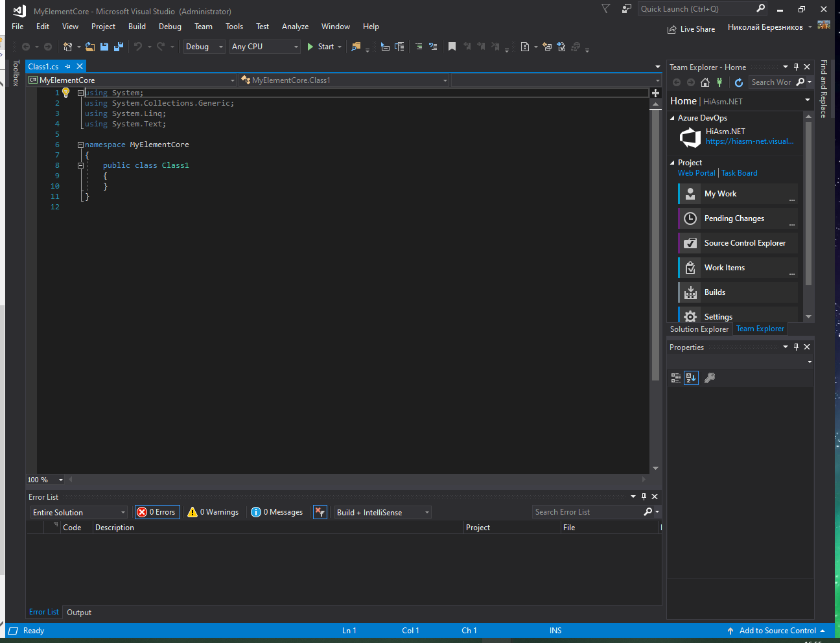Click the toolbar bookmark icon

coord(452,47)
